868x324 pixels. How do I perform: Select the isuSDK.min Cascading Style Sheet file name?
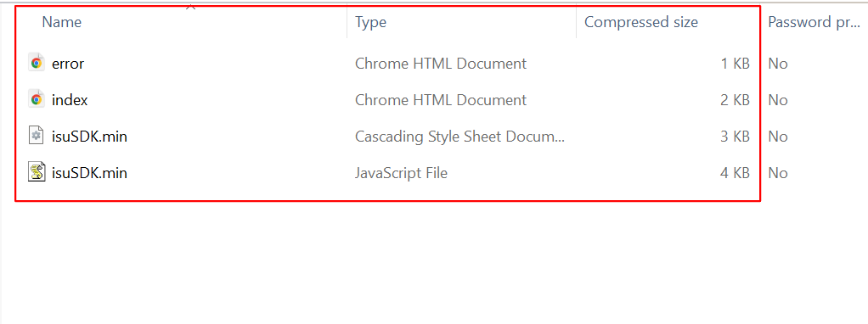click(x=89, y=137)
